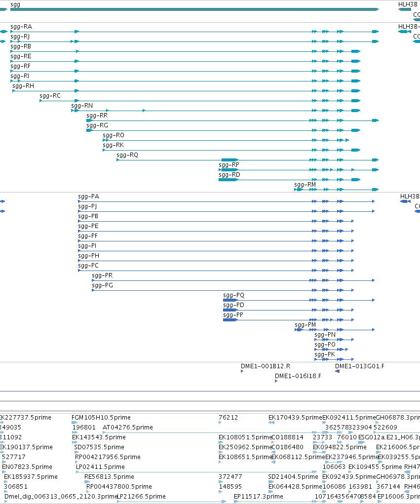This screenshot has width=420, height=504.
Task: Select the sgg-RO transcript label
Action: pos(114,135)
